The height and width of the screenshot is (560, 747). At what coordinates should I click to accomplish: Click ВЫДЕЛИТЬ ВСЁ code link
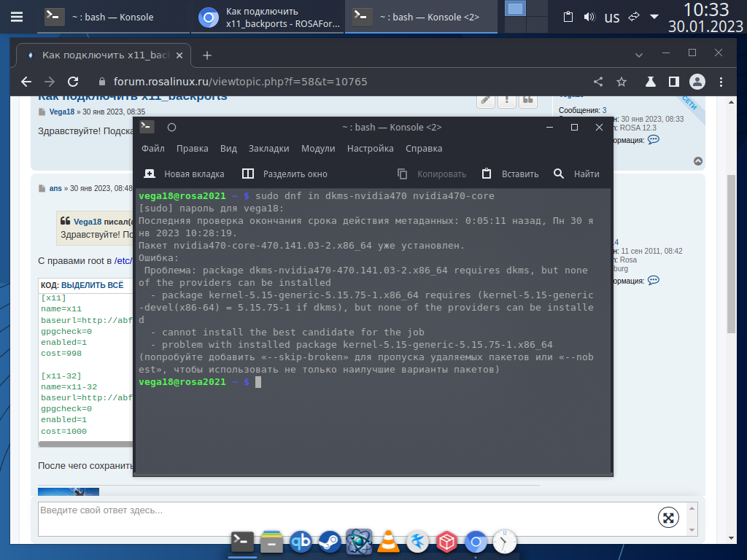point(92,285)
